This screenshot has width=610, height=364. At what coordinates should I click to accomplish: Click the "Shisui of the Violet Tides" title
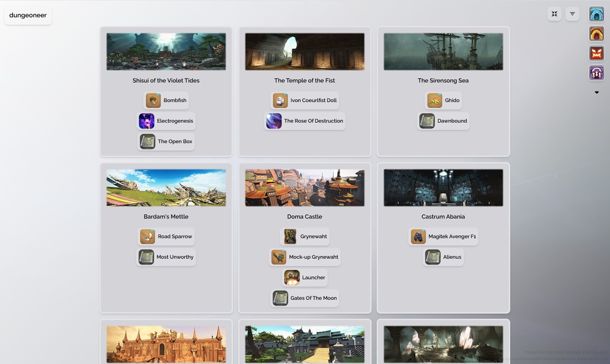pos(166,81)
